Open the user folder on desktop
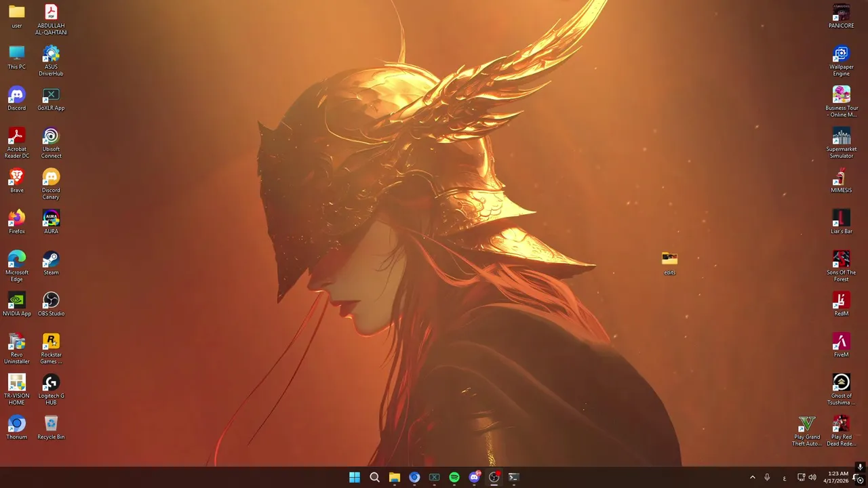Image resolution: width=868 pixels, height=488 pixels. pos(16,17)
